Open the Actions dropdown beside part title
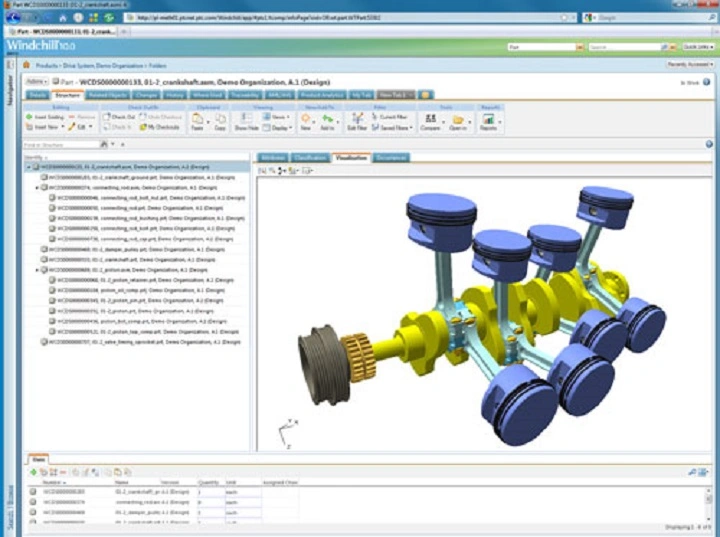 point(36,80)
